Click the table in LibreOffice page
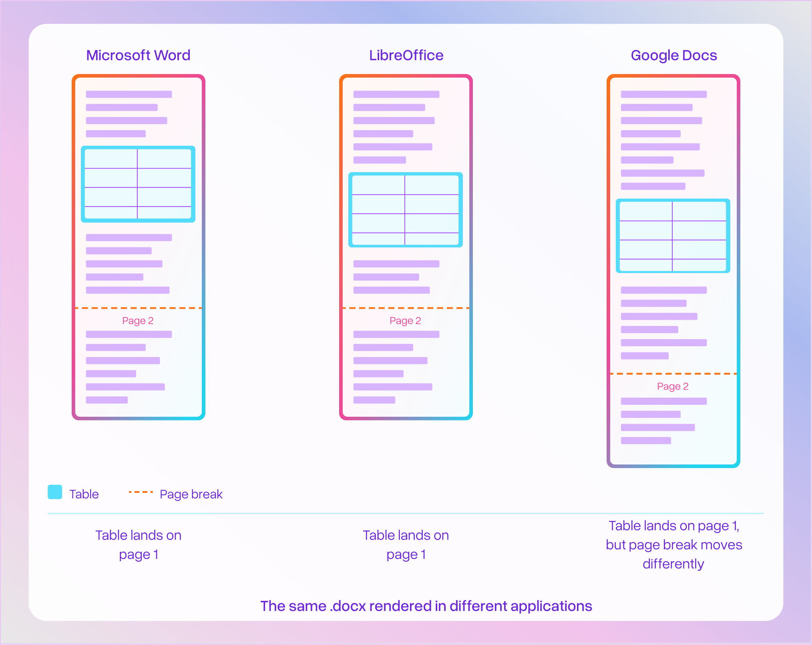 (x=406, y=210)
